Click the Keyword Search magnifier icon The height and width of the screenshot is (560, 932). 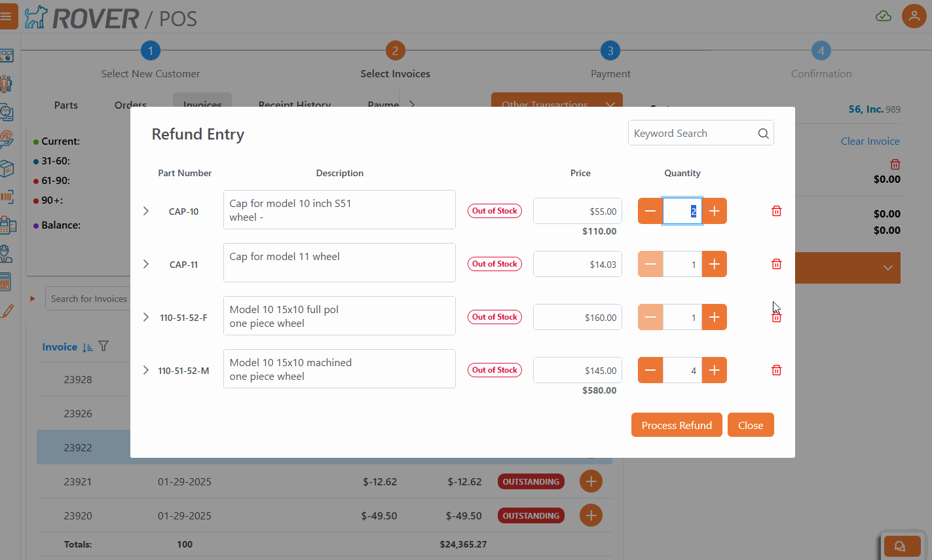tap(763, 134)
